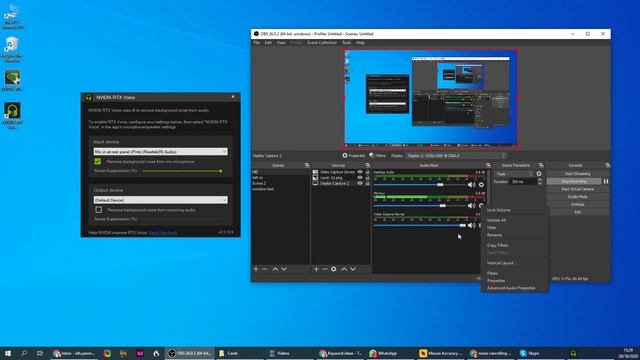Add a new scene with the Scenes plus icon

(x=256, y=269)
